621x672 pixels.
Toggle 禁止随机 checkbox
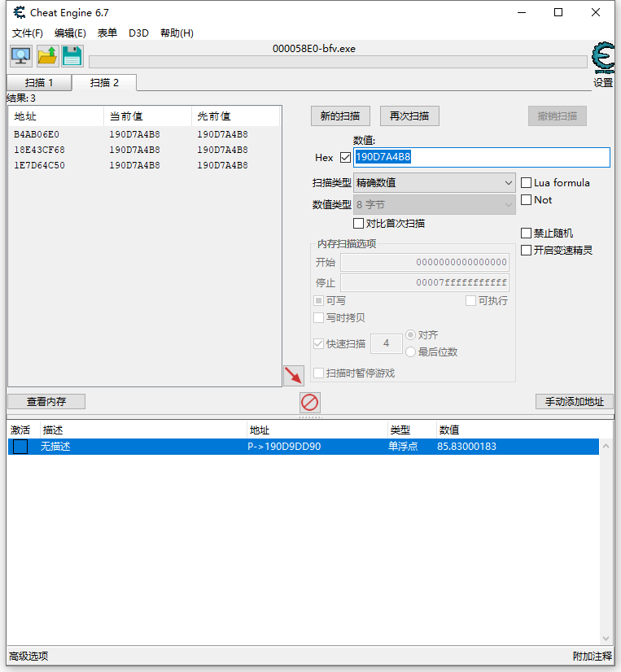[527, 233]
